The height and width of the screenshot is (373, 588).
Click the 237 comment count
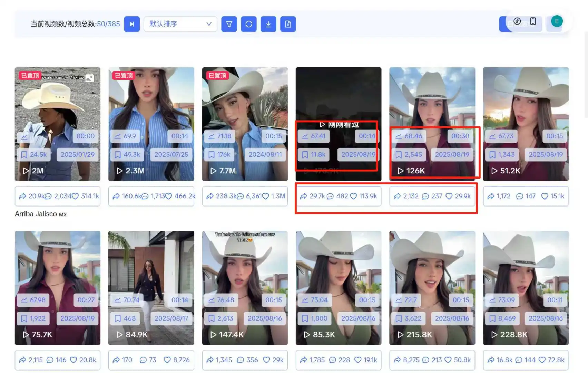point(437,196)
